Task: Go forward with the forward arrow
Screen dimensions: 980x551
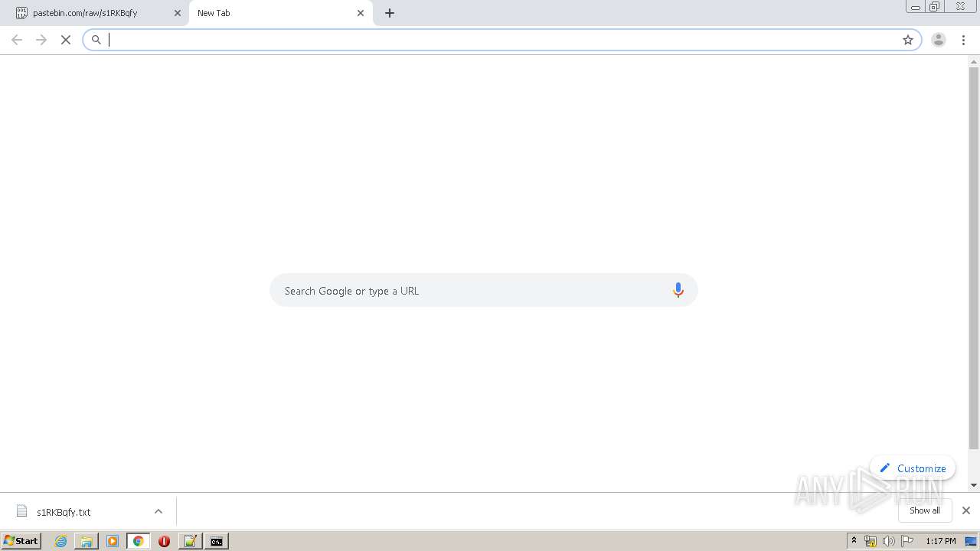Action: pos(41,40)
